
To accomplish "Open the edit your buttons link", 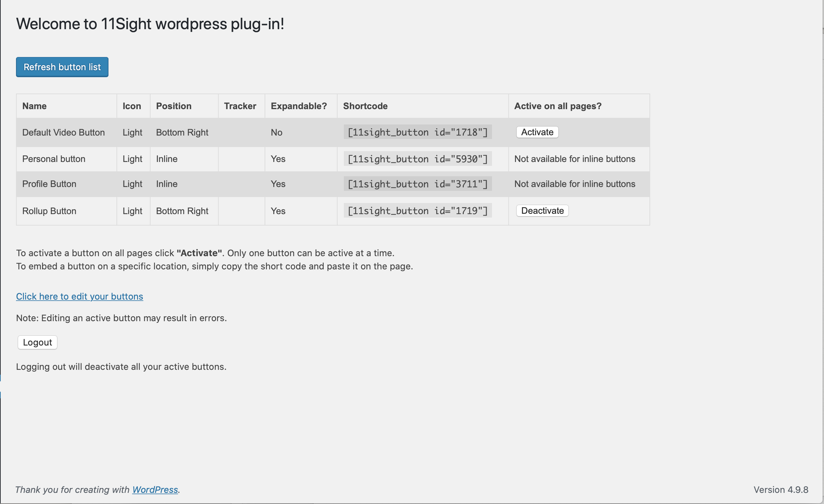I will pyautogui.click(x=80, y=296).
